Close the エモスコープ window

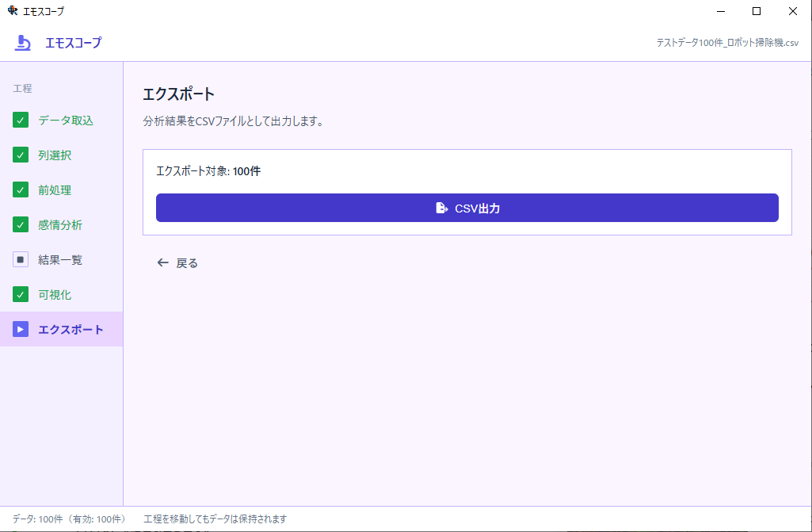793,11
